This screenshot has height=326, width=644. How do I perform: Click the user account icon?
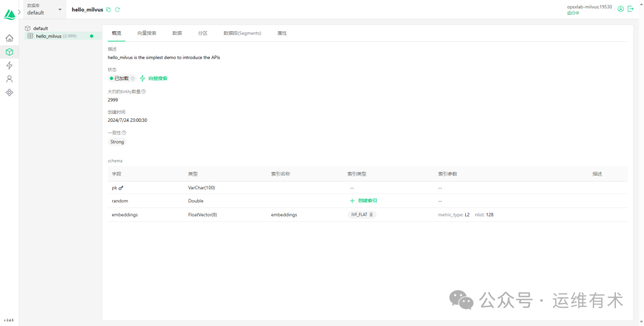coord(621,9)
